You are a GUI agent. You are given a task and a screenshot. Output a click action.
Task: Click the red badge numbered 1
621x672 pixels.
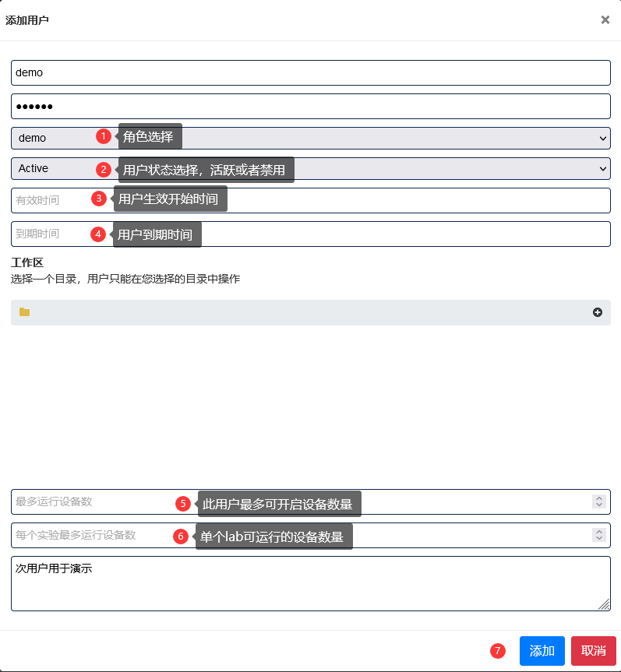point(104,136)
